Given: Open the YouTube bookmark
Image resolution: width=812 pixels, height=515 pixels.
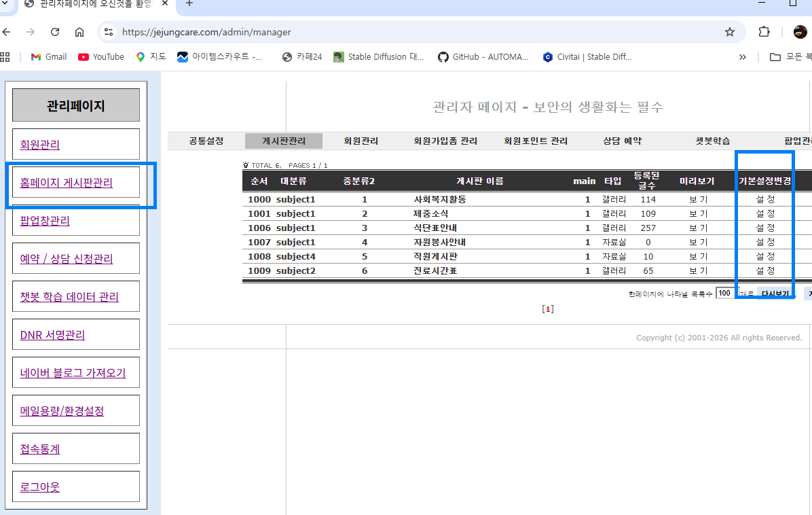Looking at the screenshot, I should [x=101, y=57].
